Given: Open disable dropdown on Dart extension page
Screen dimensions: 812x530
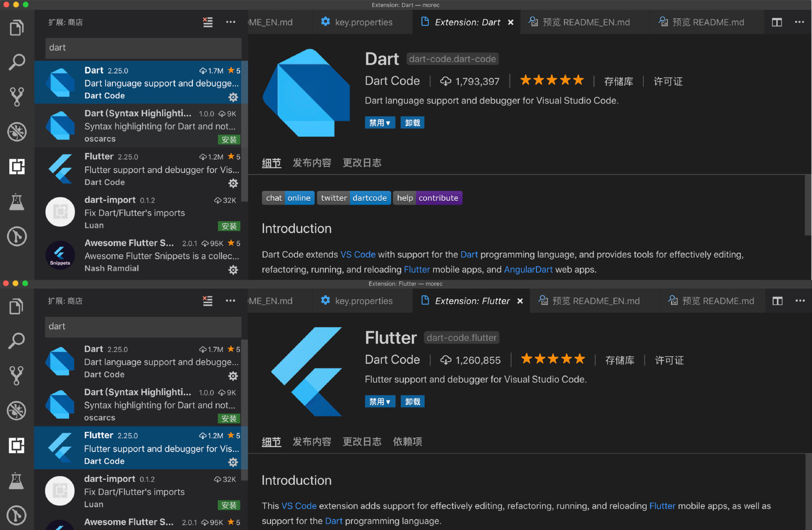Looking at the screenshot, I should tap(380, 123).
